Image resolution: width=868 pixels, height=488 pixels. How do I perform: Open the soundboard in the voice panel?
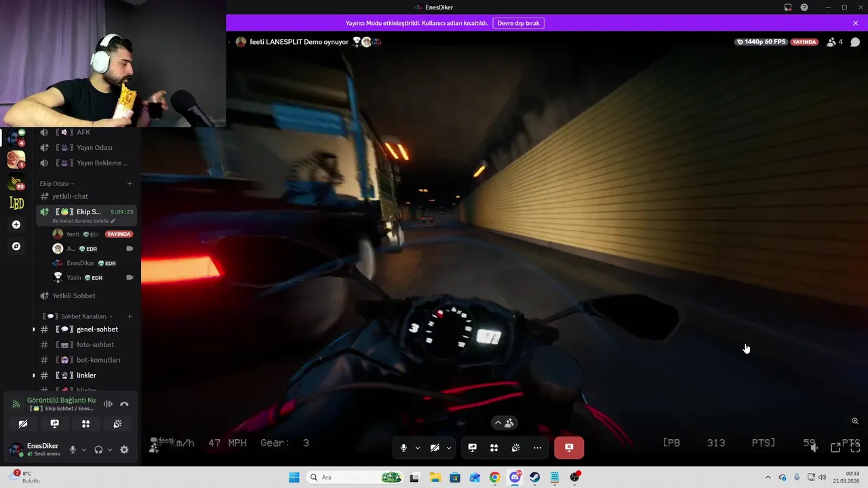117,424
